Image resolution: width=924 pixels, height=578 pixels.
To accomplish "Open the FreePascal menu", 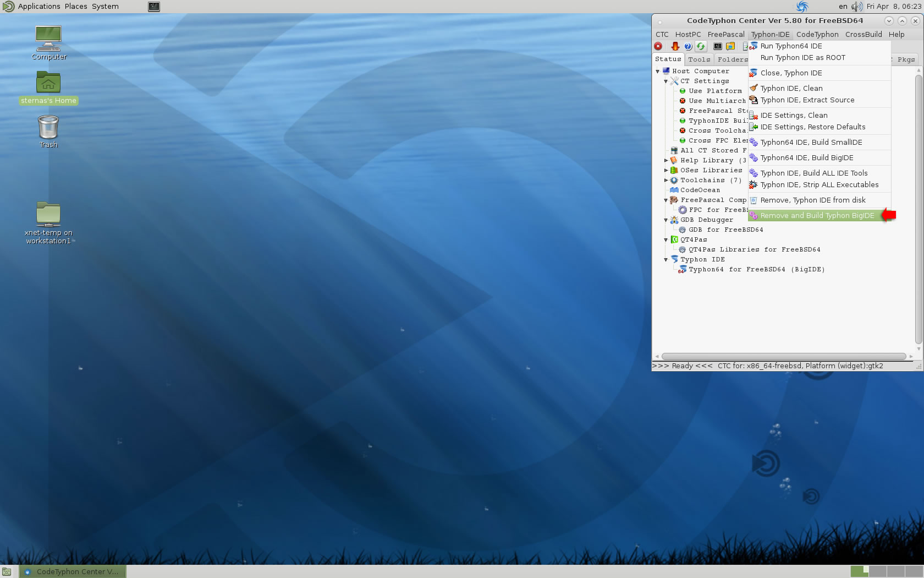I will pos(726,34).
